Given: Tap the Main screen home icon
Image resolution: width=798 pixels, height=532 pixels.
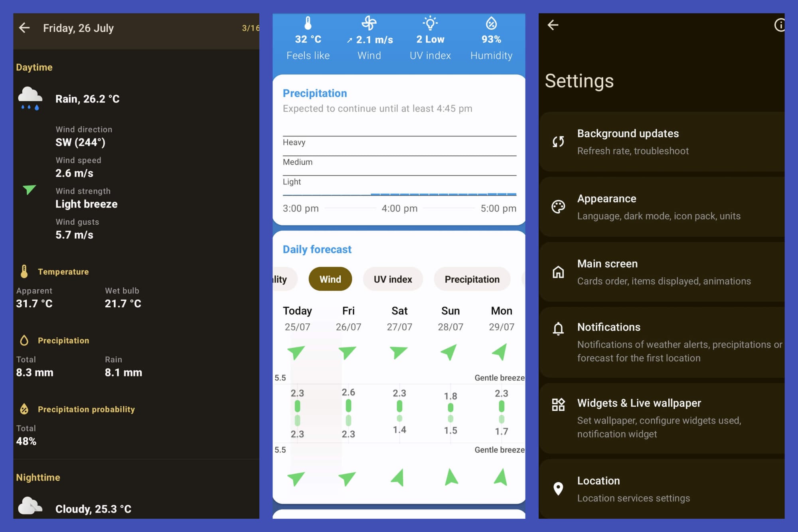Looking at the screenshot, I should click(558, 272).
